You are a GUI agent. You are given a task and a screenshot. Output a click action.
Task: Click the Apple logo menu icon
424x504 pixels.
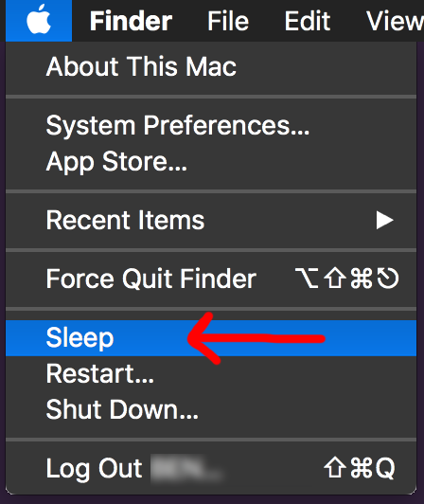(x=39, y=21)
